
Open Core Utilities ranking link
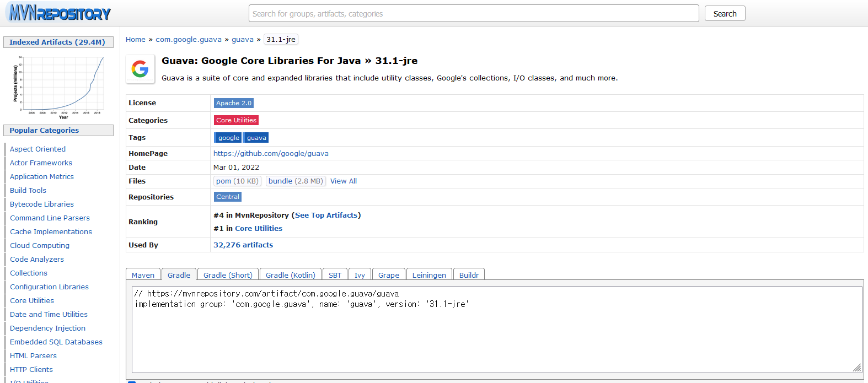[259, 228]
